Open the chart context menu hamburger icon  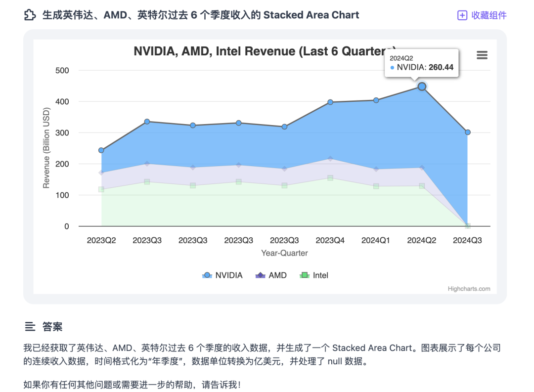[x=482, y=55]
